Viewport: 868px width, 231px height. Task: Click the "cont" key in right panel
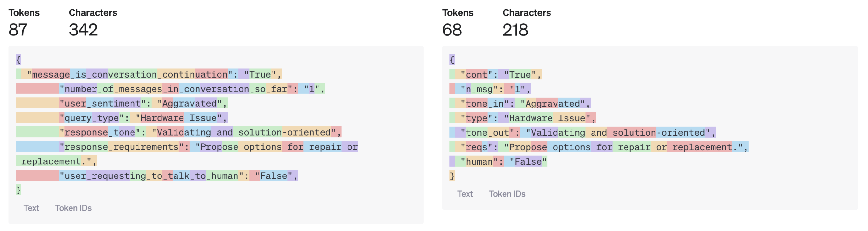(476, 74)
